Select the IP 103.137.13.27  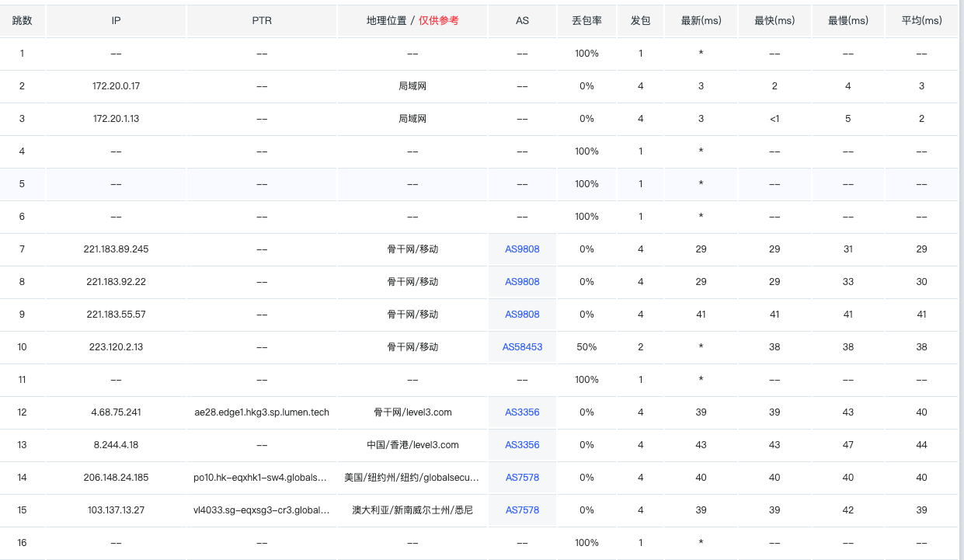[x=116, y=510]
